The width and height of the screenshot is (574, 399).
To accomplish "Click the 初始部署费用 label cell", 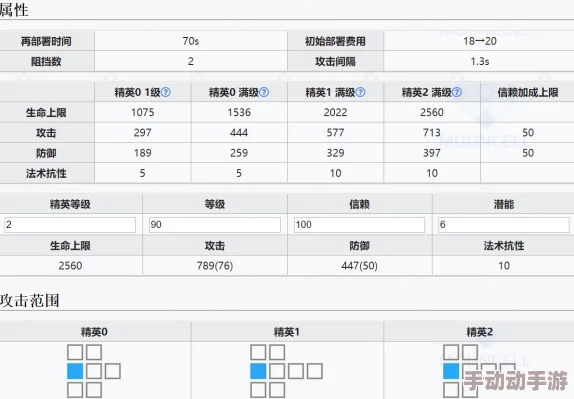I will click(335, 41).
